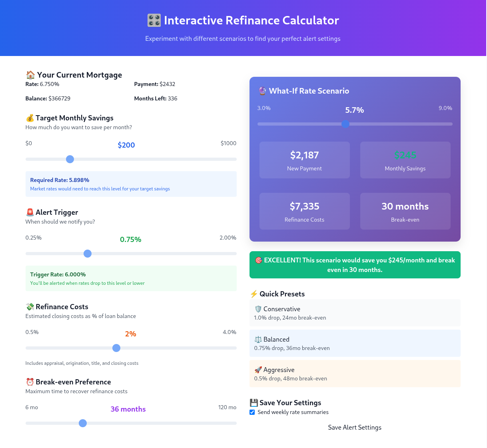Click the Break-even Preference slider handle
487x448 pixels.
[x=83, y=423]
